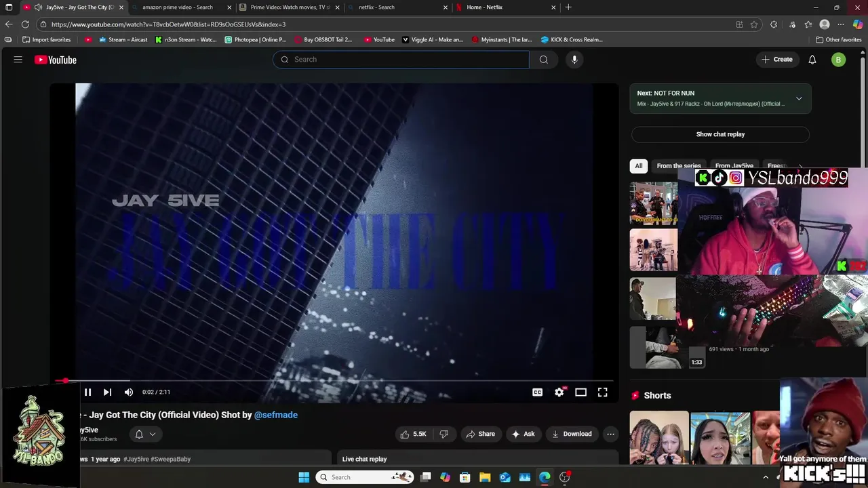Expand the notification options chevron

(x=153, y=434)
